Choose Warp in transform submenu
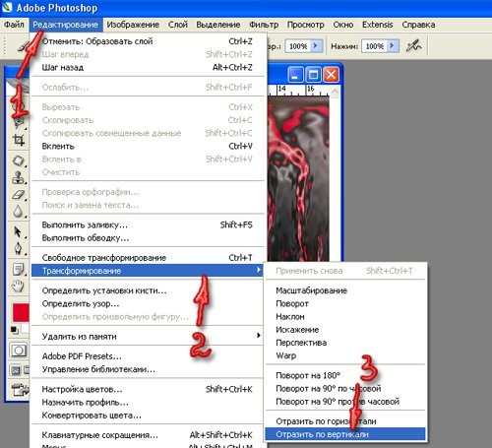The width and height of the screenshot is (492, 448). [345, 355]
